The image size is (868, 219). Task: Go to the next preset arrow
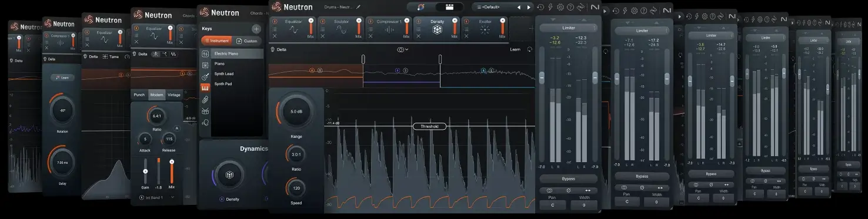pos(529,7)
